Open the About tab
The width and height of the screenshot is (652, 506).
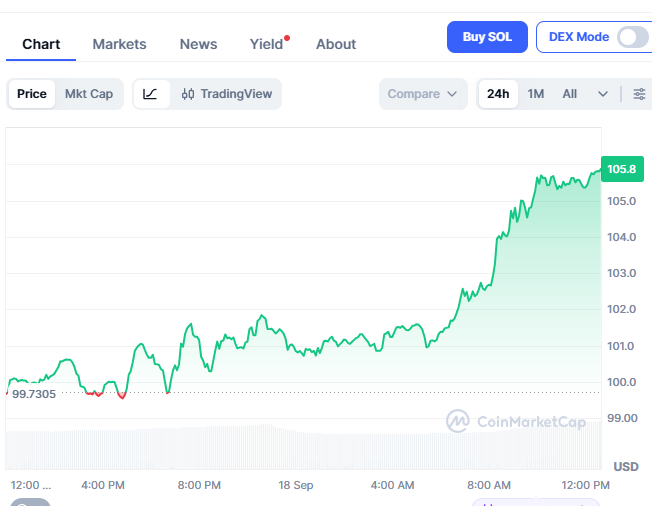pos(336,44)
